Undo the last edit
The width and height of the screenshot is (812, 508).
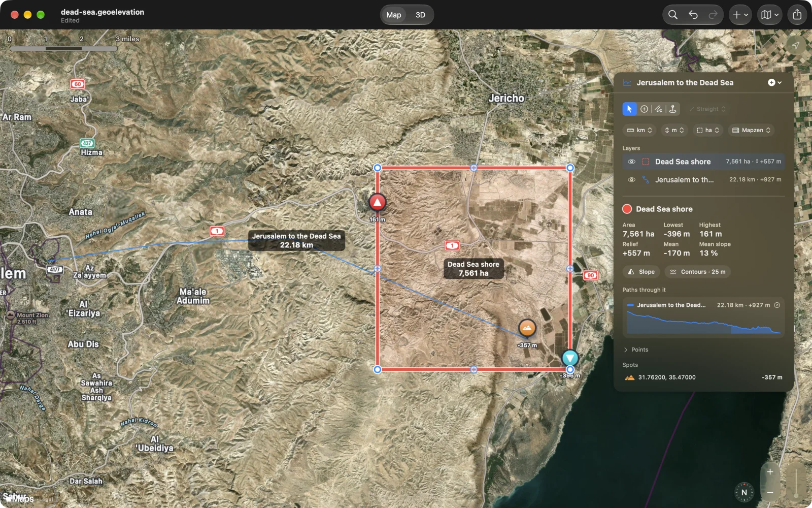pyautogui.click(x=693, y=15)
